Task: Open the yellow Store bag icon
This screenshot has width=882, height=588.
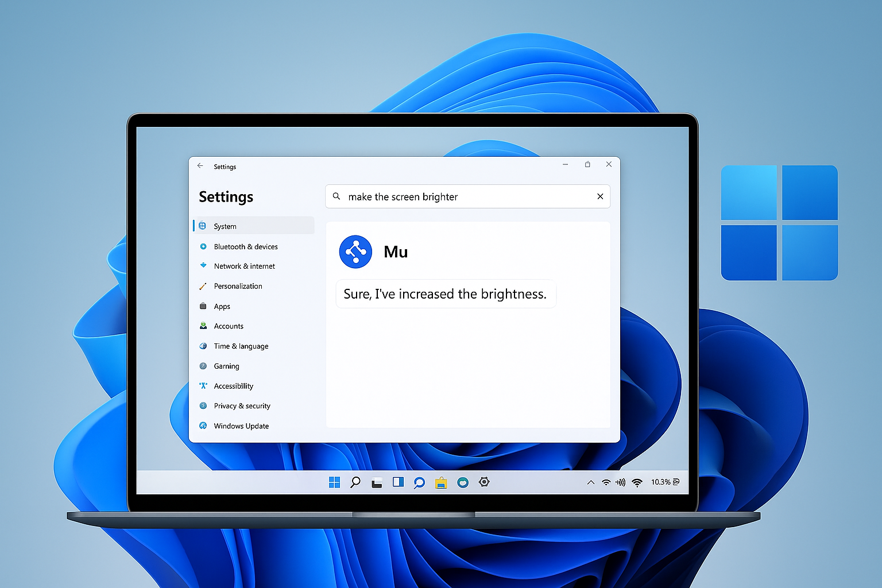Action: pyautogui.click(x=441, y=483)
